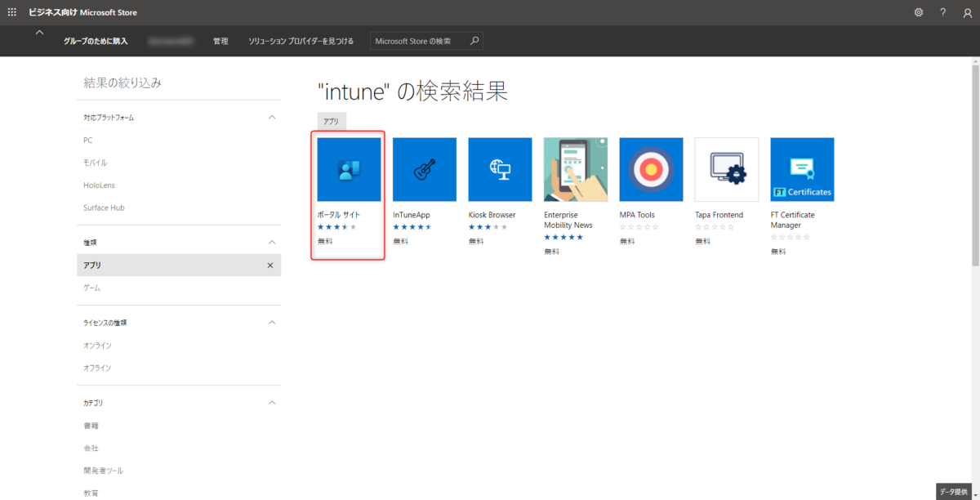Open ソリューション プロバイダーを見つける link
This screenshot has width=980, height=500.
pos(301,41)
